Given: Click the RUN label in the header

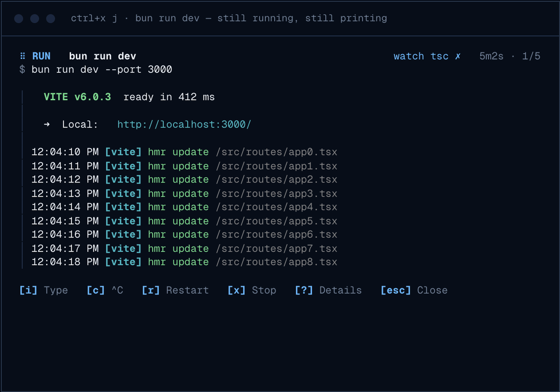Looking at the screenshot, I should click(x=41, y=56).
